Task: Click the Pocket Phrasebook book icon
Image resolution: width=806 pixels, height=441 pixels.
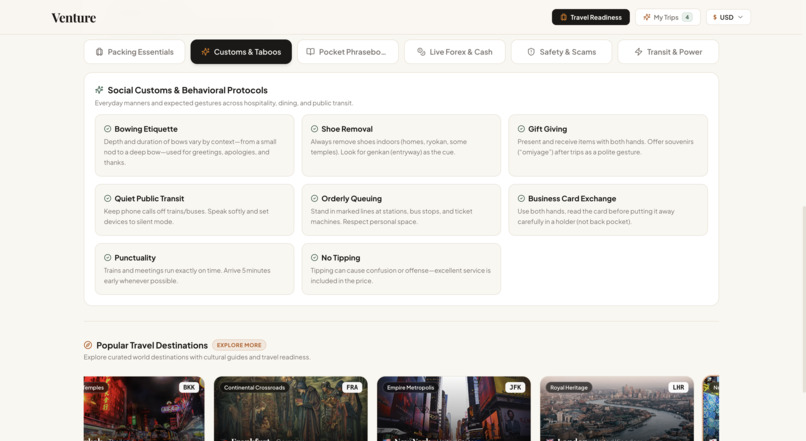Action: (310, 52)
